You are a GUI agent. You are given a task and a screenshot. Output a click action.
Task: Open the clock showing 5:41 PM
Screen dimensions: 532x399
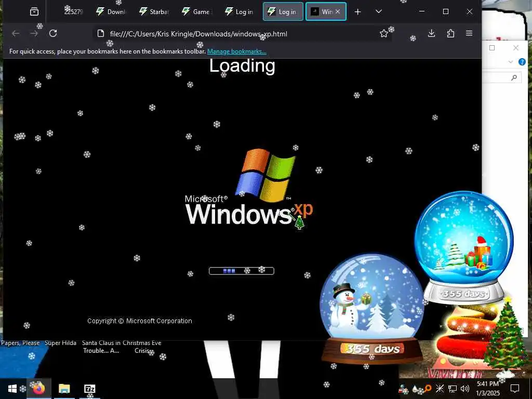tap(488, 389)
